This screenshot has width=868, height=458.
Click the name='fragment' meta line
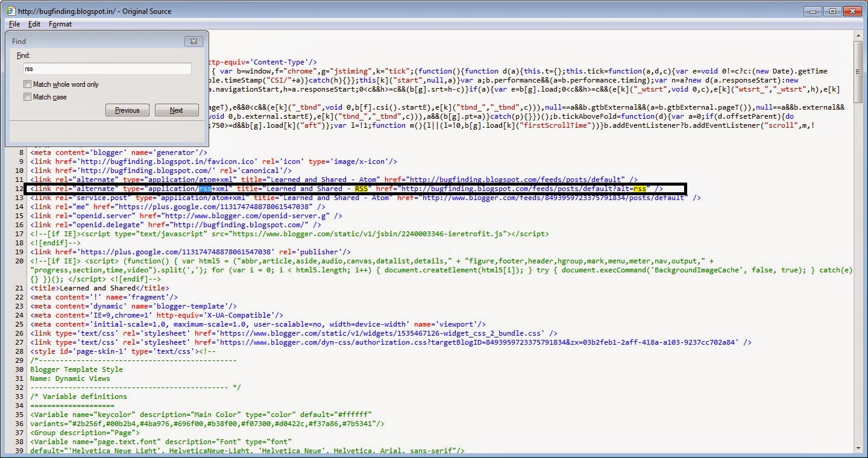[x=104, y=297]
